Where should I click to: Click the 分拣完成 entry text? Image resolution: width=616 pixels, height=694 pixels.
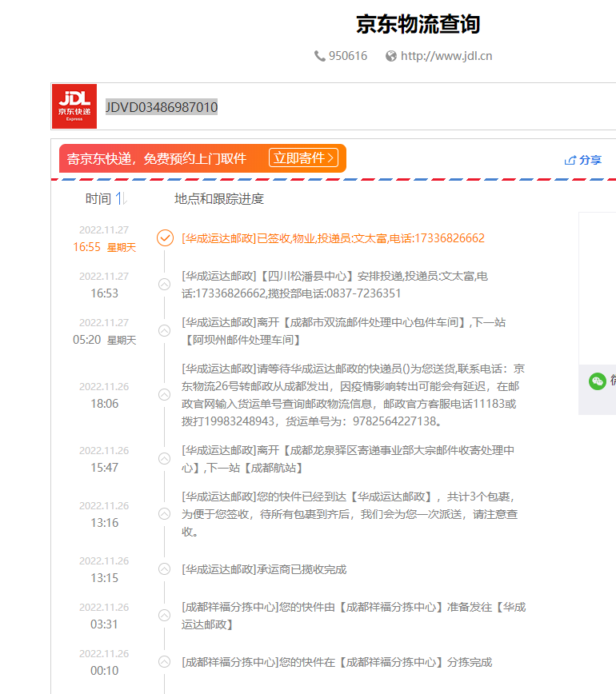(x=337, y=662)
